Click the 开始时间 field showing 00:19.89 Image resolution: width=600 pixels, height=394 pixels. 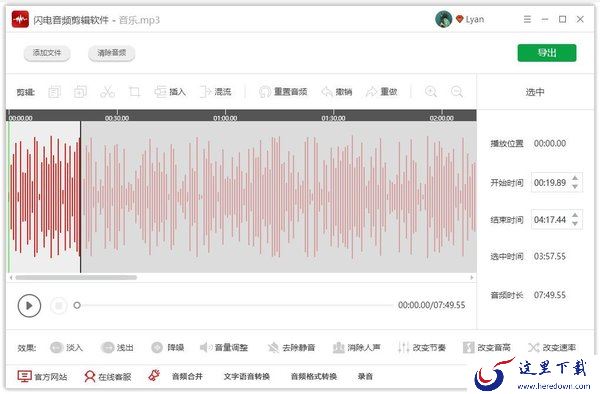pyautogui.click(x=557, y=182)
